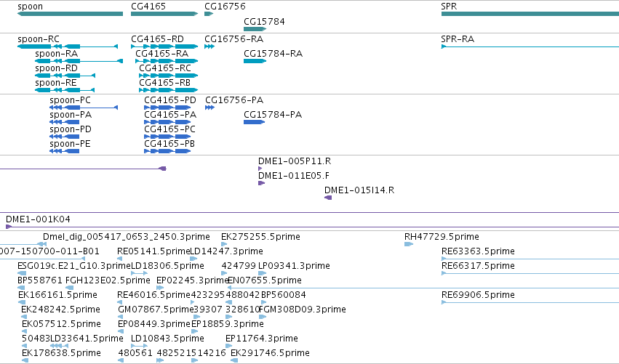This screenshot has width=619, height=364.
Task: Click Dmel_dig_005417_0653_2450.3prime EST label
Action: tap(127, 237)
